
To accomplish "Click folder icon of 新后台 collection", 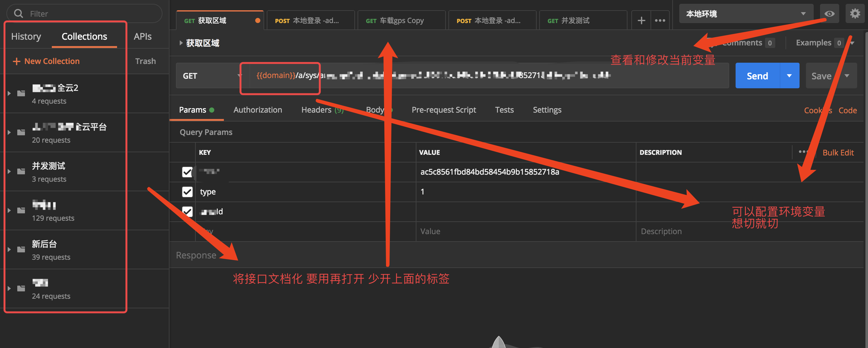I will coord(20,249).
